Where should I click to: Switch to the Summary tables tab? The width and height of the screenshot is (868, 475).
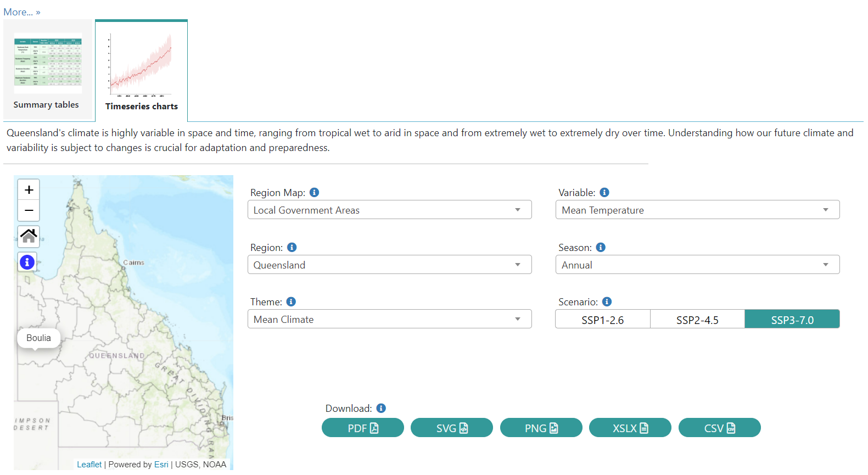(48, 70)
